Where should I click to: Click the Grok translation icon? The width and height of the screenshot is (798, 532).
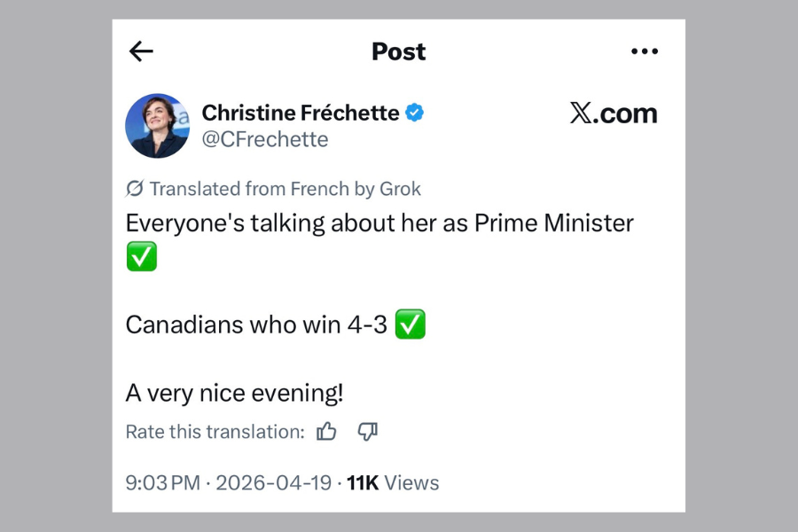point(134,188)
